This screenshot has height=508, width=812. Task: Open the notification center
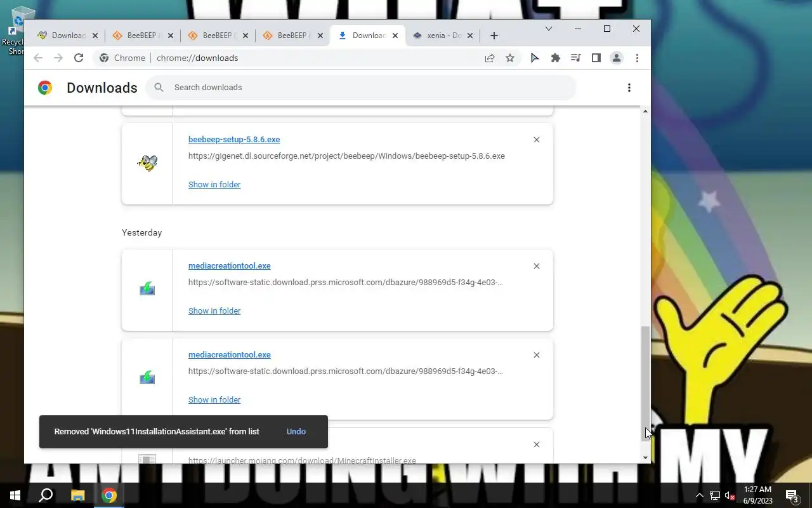pyautogui.click(x=792, y=496)
